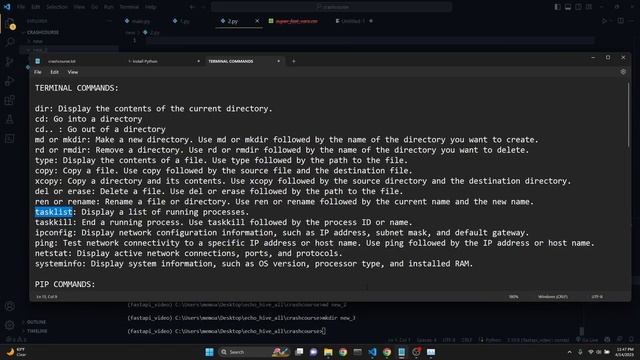Click the word ipconfig in Notepad

[53, 233]
